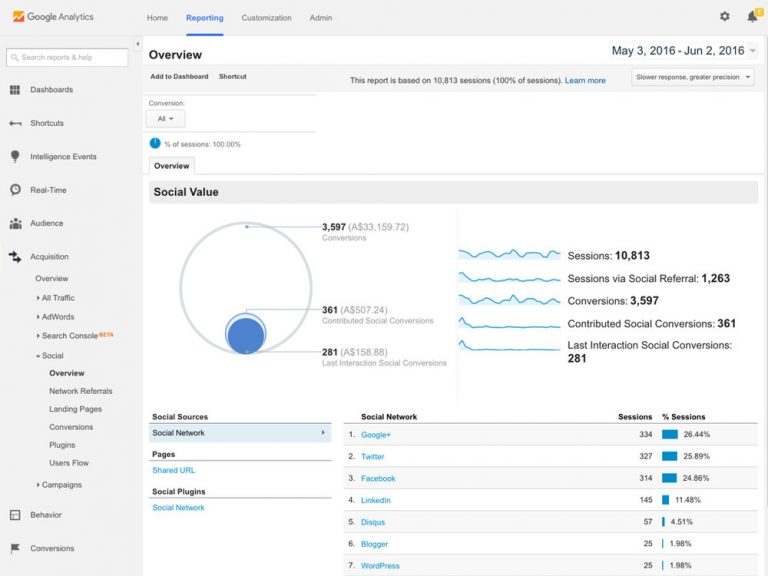Switch to the Customization tab

[267, 18]
